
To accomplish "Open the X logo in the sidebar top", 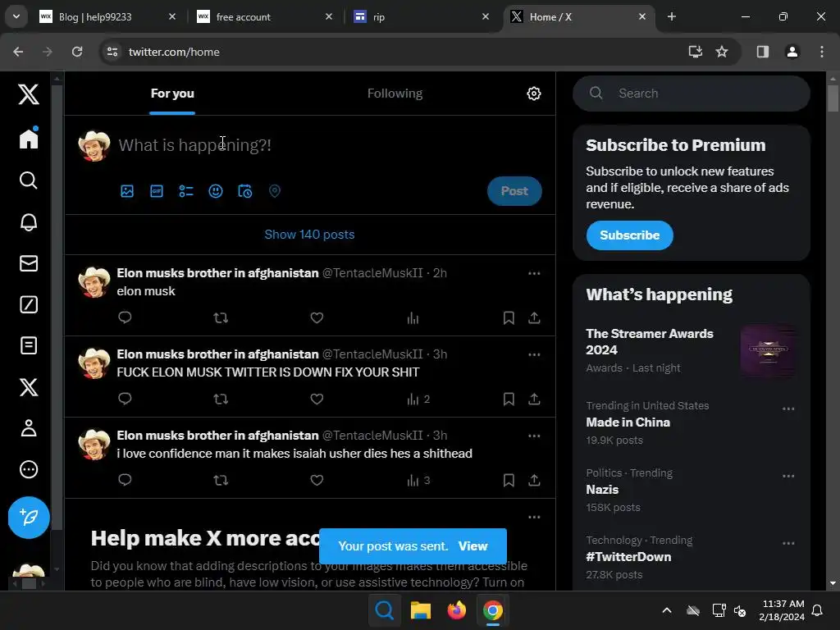I will (29, 94).
